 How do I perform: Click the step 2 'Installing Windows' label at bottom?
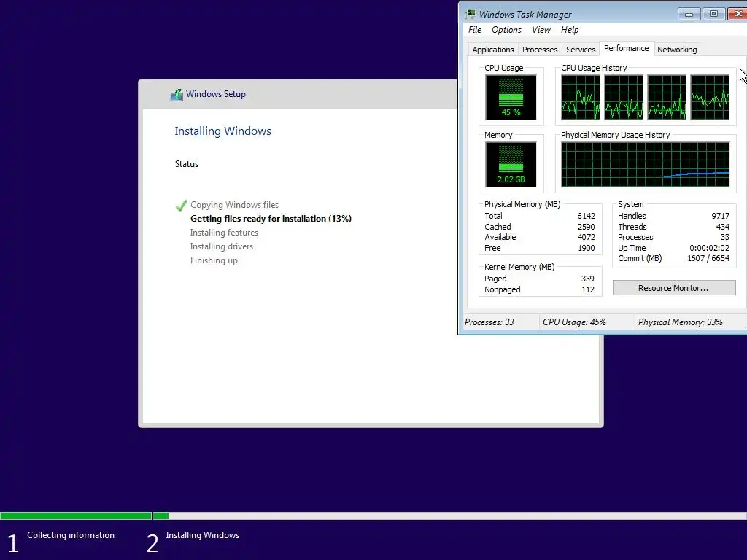click(203, 535)
